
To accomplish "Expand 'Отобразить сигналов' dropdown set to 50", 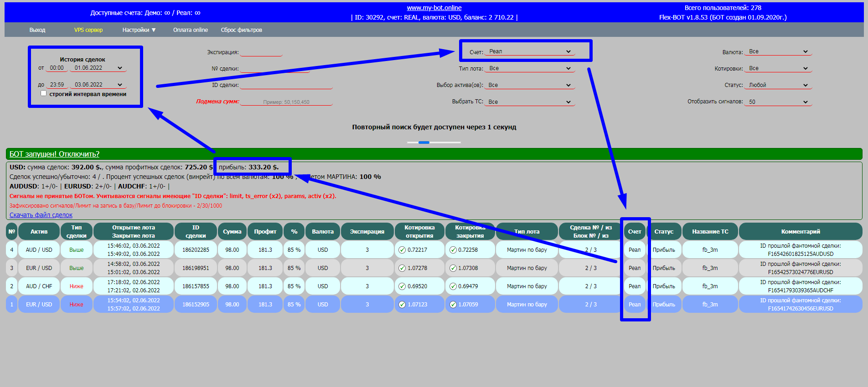I will click(x=778, y=102).
